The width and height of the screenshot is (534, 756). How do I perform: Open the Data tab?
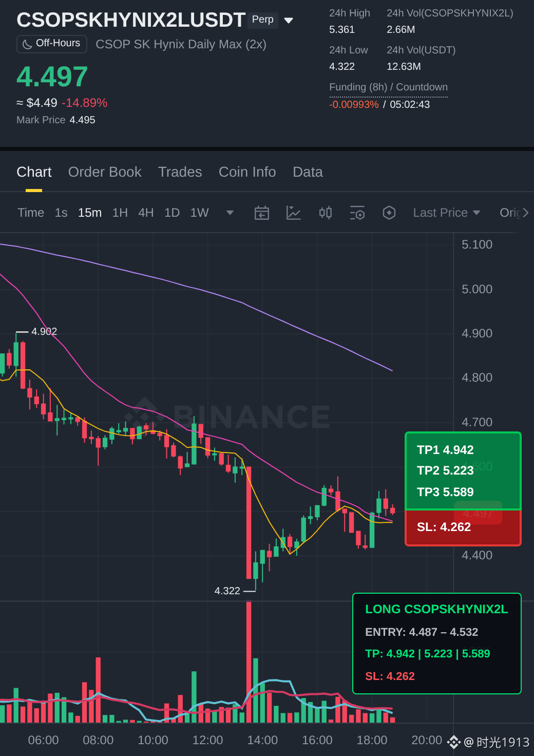308,172
